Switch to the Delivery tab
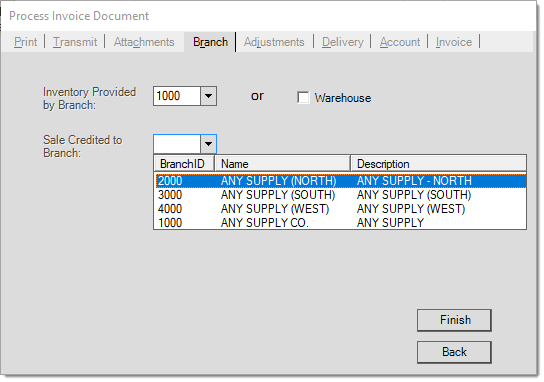 [x=342, y=42]
